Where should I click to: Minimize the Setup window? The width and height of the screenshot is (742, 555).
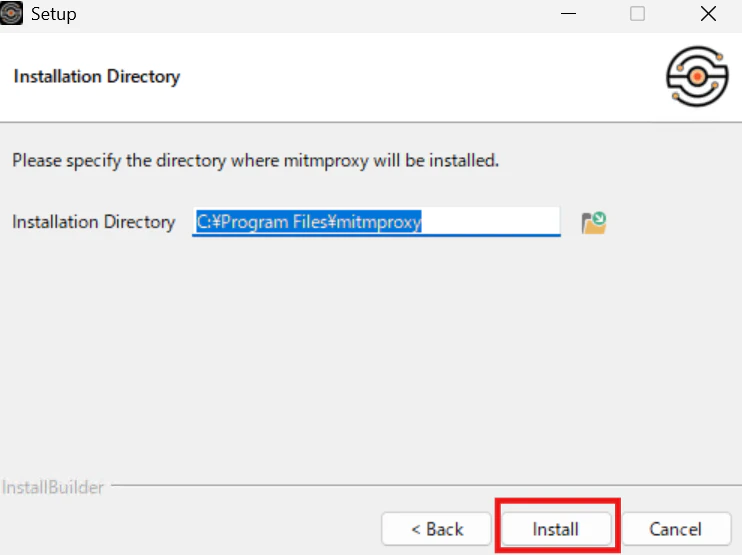point(568,14)
